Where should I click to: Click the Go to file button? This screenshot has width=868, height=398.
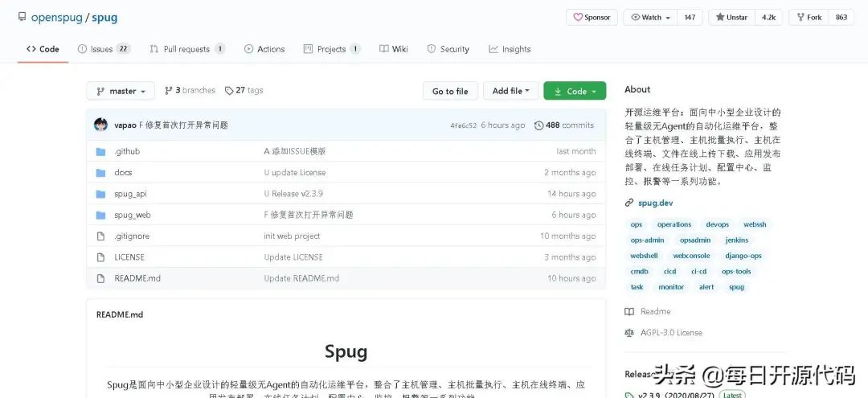(x=450, y=91)
